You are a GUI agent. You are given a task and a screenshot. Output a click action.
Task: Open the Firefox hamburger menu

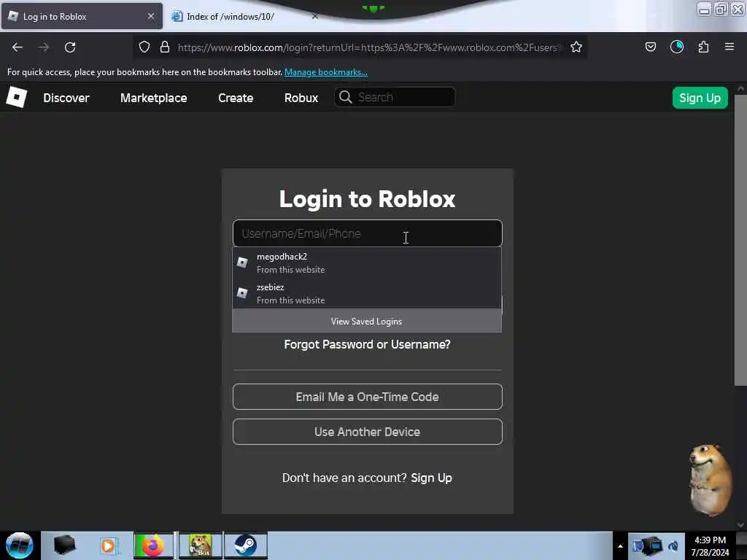coord(729,47)
